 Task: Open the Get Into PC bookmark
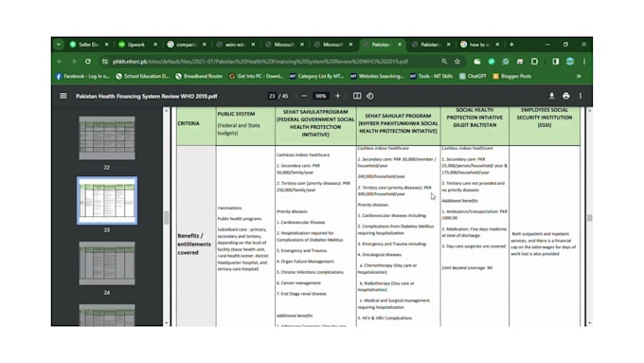point(257,76)
